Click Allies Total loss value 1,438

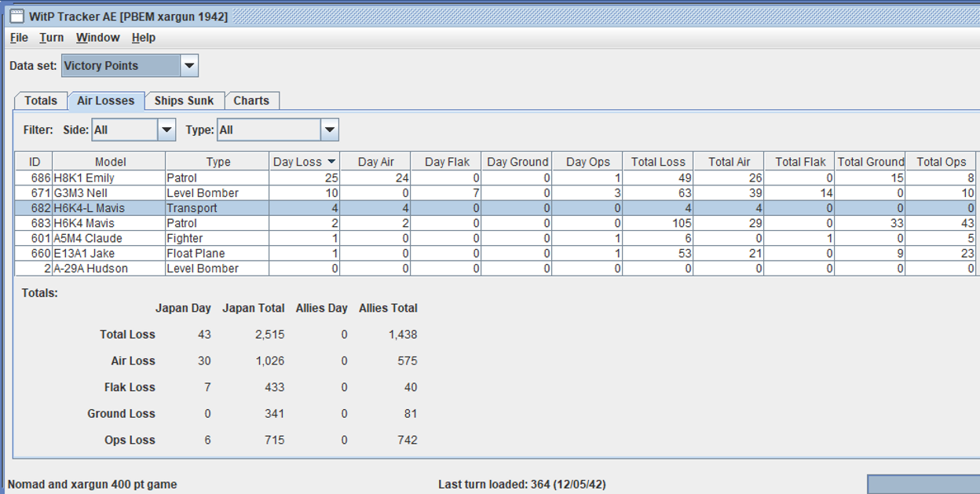[401, 334]
